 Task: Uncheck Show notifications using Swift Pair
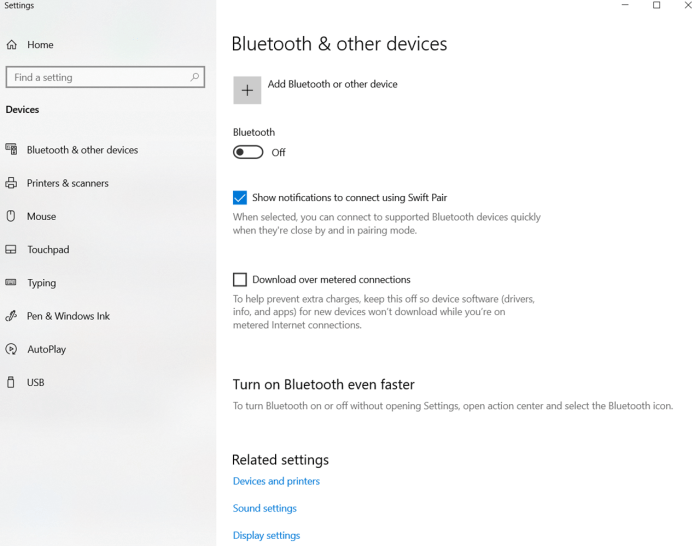[x=240, y=197]
